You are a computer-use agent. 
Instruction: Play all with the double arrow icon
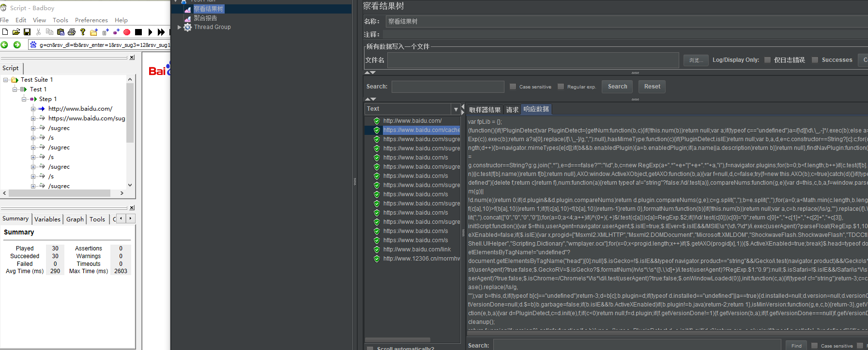pyautogui.click(x=161, y=32)
